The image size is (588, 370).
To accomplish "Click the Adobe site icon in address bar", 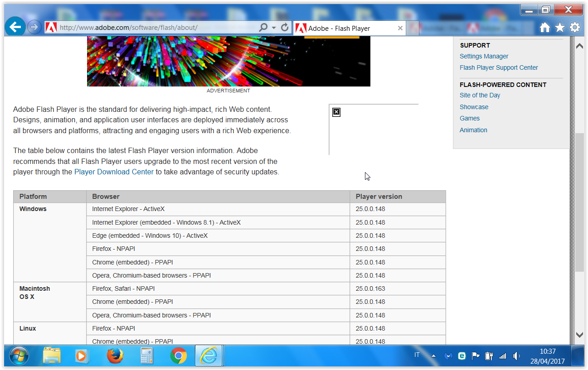I will pos(51,28).
